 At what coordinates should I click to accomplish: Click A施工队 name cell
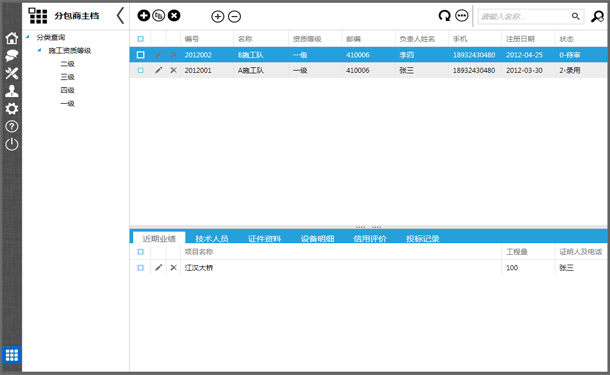pyautogui.click(x=251, y=70)
